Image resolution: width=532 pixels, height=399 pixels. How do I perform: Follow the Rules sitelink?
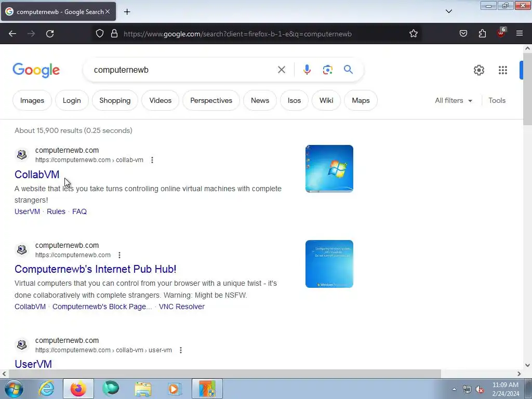pos(56,211)
